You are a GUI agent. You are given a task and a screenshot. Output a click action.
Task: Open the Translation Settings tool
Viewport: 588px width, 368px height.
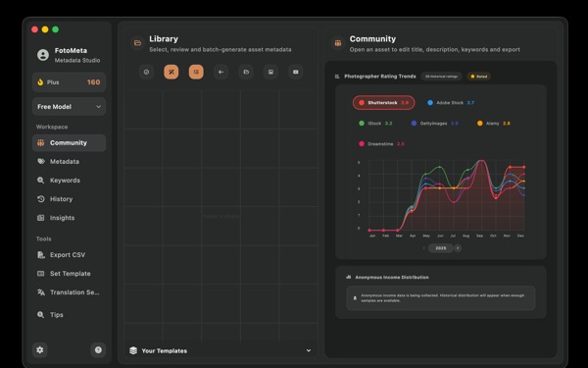click(69, 292)
